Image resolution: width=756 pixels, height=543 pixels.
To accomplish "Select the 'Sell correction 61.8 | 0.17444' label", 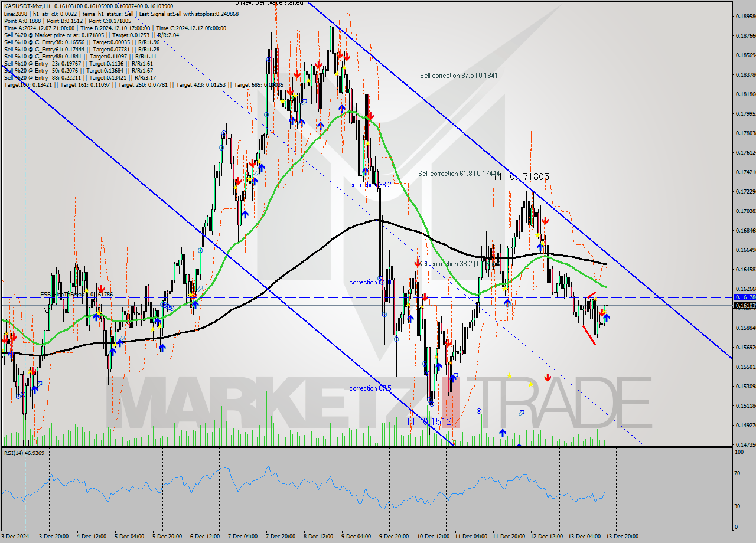I will coord(459,174).
